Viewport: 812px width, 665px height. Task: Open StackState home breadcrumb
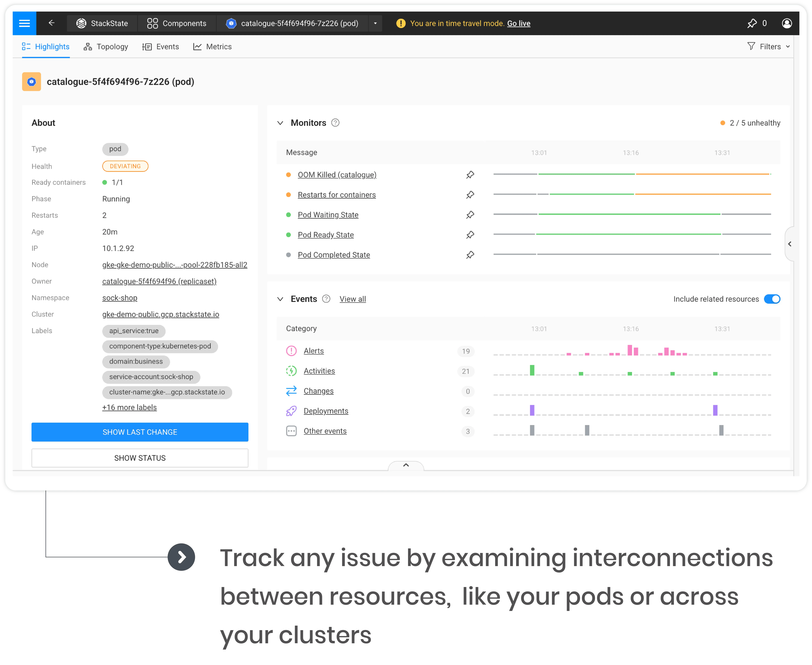(102, 23)
